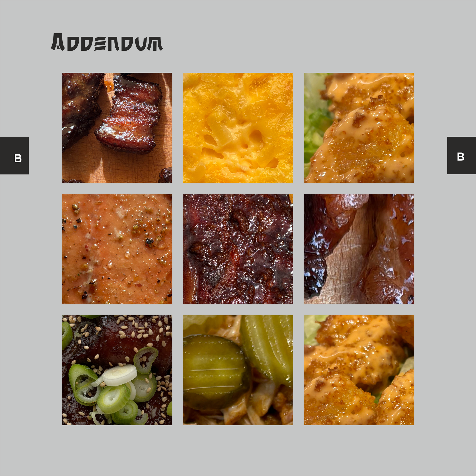The width and height of the screenshot is (476, 476).
Task: Open the pork belly on cutting board photo
Action: click(x=117, y=128)
